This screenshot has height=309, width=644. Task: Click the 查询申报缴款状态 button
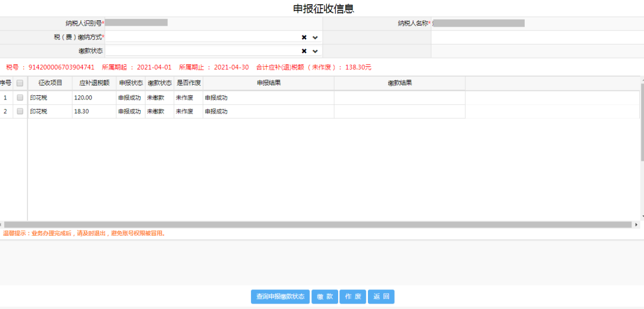click(x=280, y=296)
